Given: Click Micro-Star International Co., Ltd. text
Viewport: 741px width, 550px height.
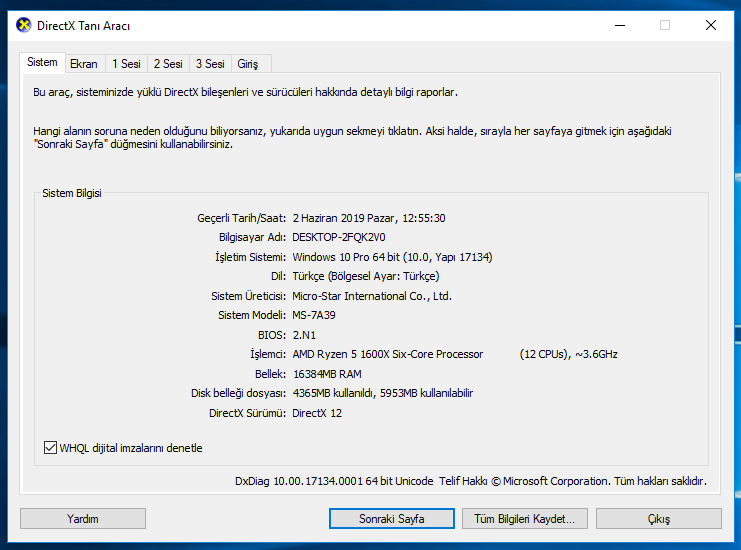Looking at the screenshot, I should tap(372, 296).
